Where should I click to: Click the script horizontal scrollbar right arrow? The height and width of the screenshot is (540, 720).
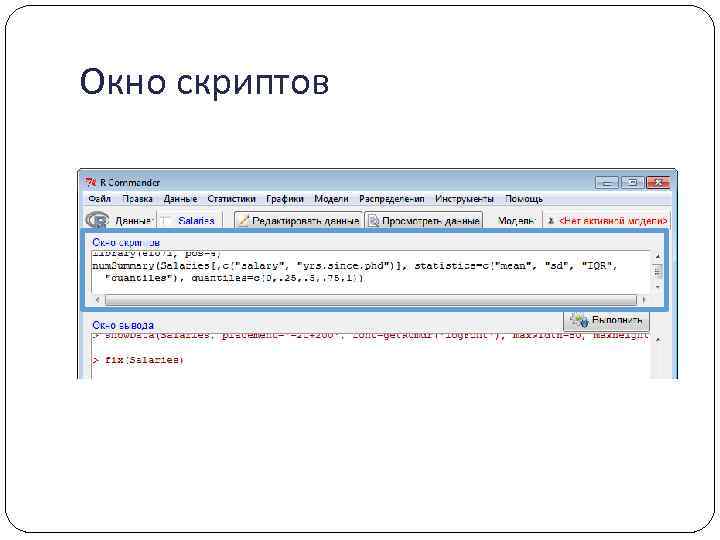[x=644, y=300]
